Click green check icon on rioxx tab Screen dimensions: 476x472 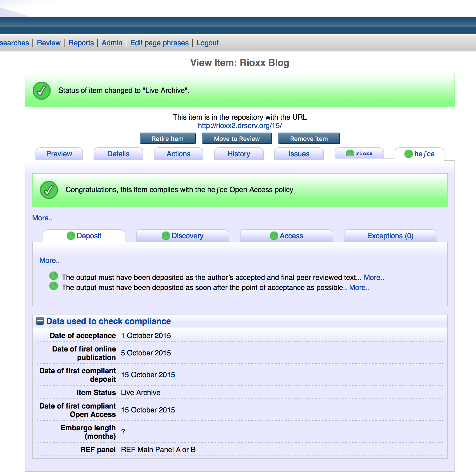350,154
